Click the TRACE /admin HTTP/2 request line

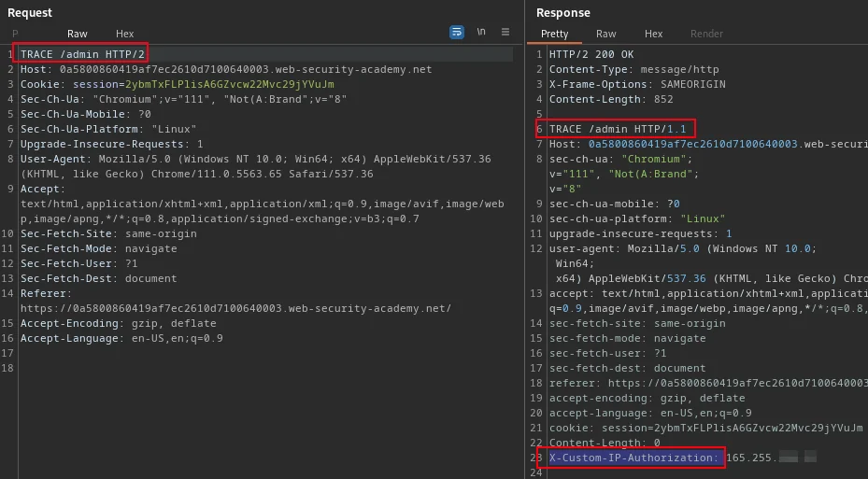click(82, 54)
